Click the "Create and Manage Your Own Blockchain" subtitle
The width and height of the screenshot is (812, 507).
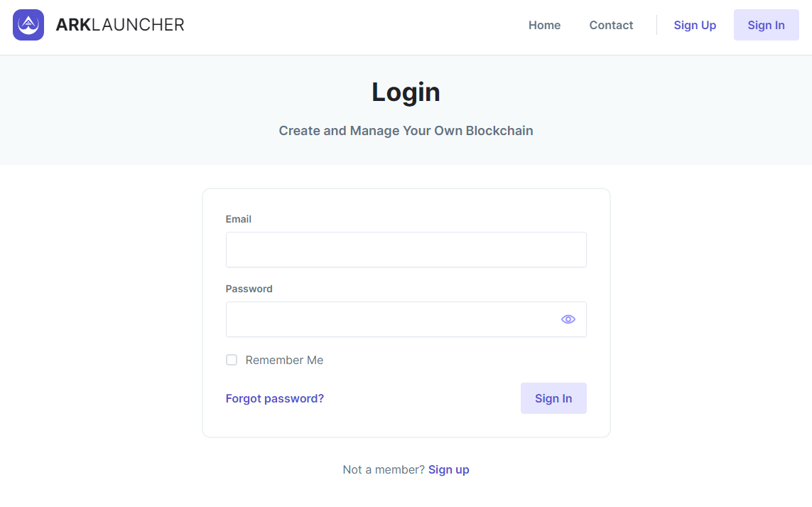[406, 131]
